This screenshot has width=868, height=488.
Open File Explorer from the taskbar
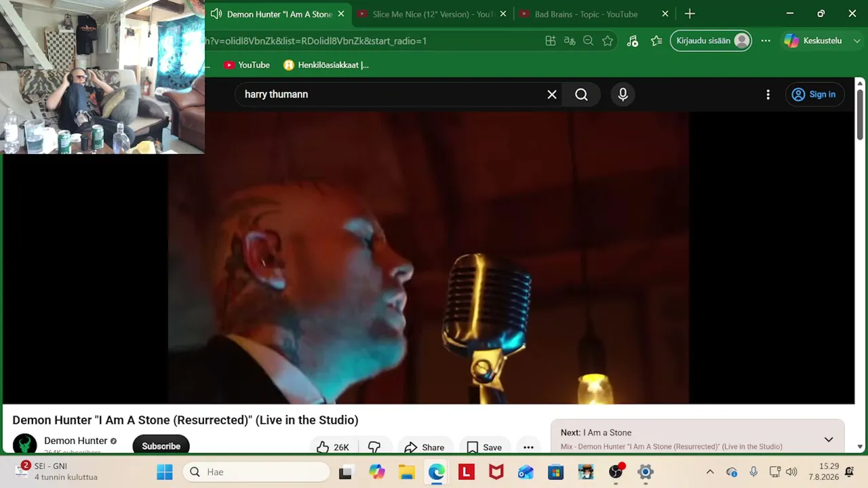point(407,472)
